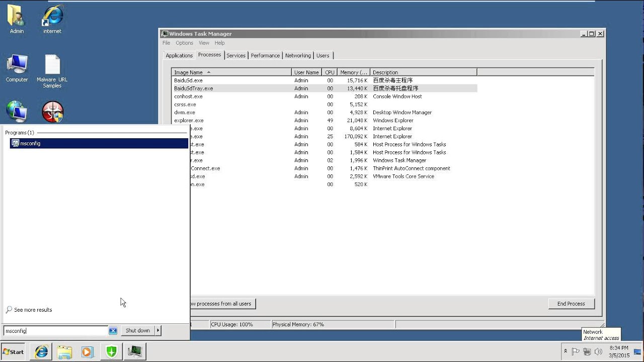
Task: Select ThinPrint AutoConnect component row
Action: [x=334, y=168]
